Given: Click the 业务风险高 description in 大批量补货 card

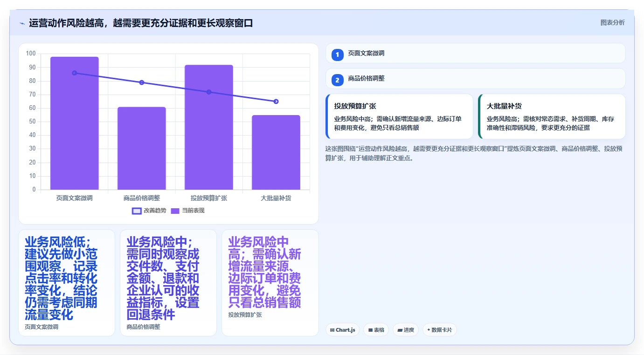Looking at the screenshot, I should 551,123.
